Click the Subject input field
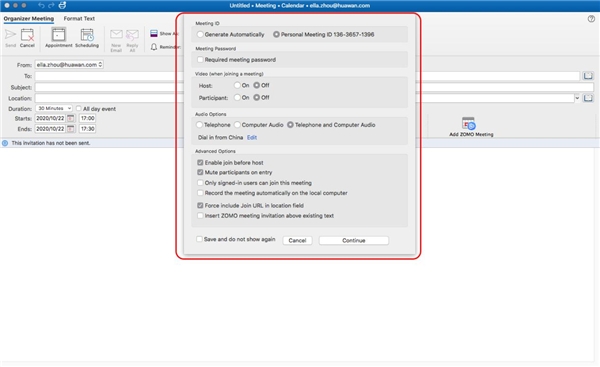The width and height of the screenshot is (600, 367). (x=314, y=87)
